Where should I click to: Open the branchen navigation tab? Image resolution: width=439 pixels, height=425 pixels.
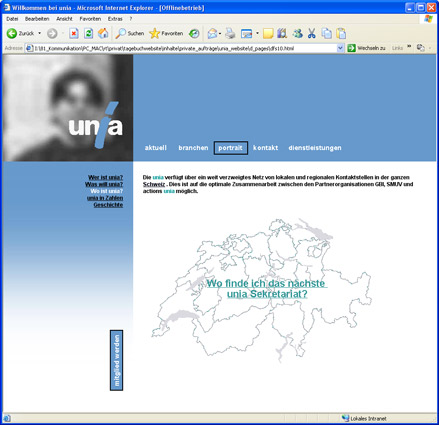193,148
